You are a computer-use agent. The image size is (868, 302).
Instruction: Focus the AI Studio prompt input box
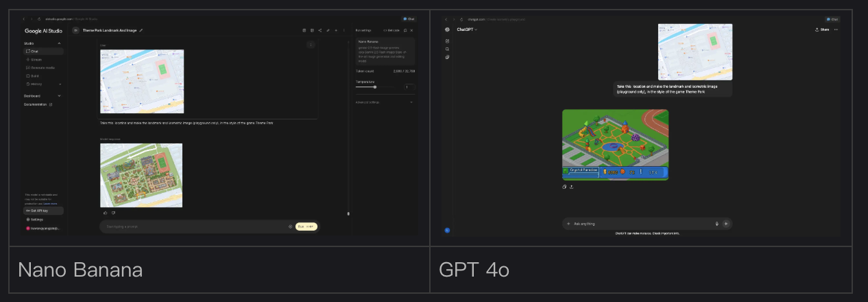point(195,226)
